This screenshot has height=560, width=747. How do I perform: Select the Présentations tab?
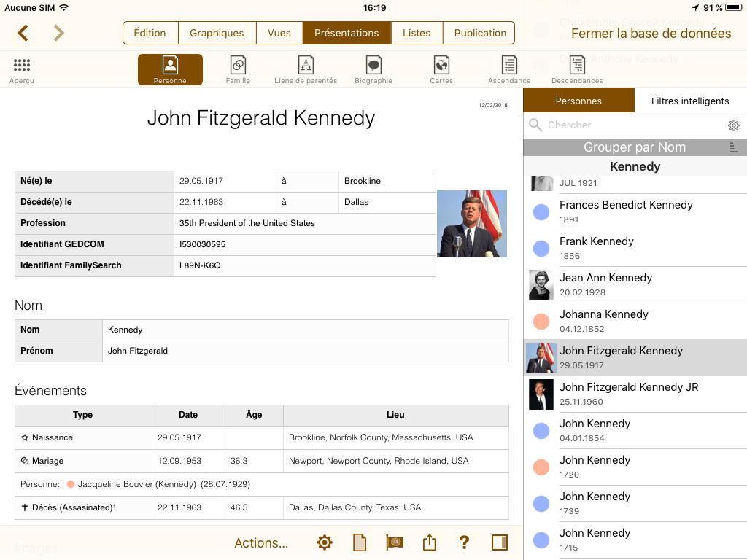(347, 33)
